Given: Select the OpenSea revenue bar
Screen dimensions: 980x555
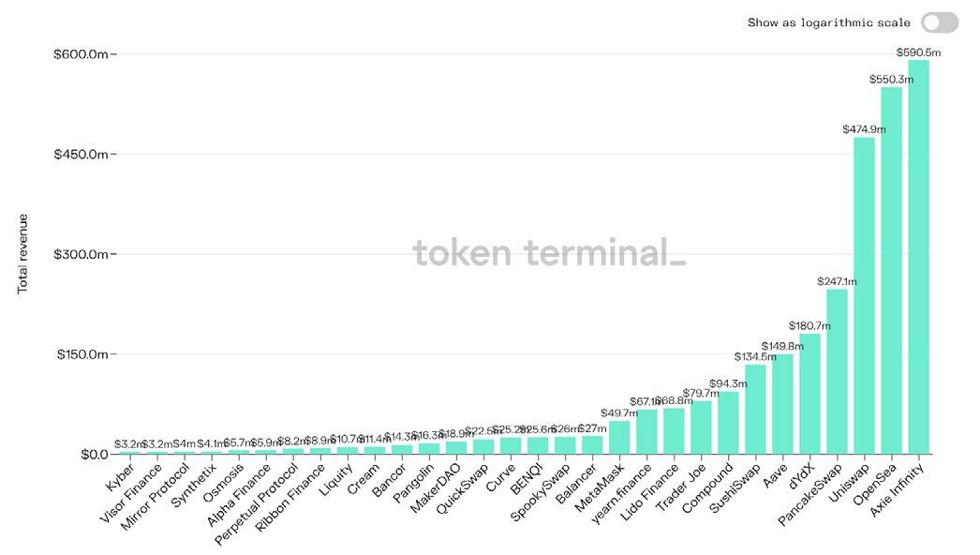Looking at the screenshot, I should pos(891,272).
